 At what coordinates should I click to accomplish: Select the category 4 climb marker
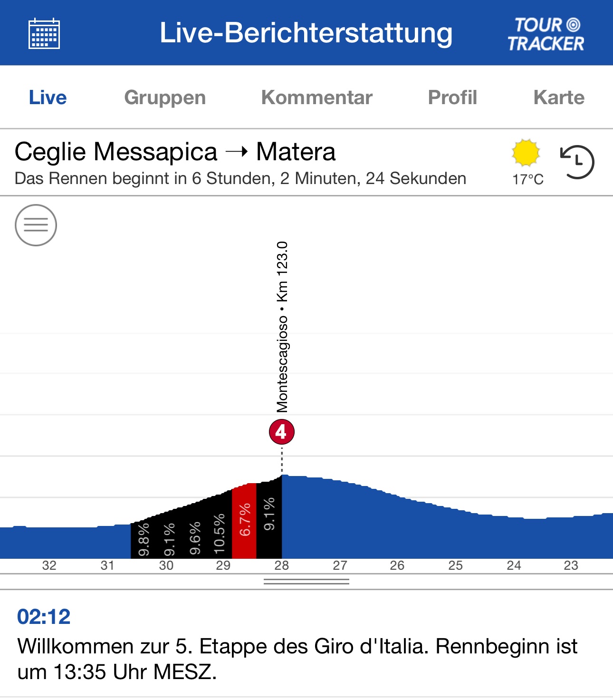(x=281, y=432)
